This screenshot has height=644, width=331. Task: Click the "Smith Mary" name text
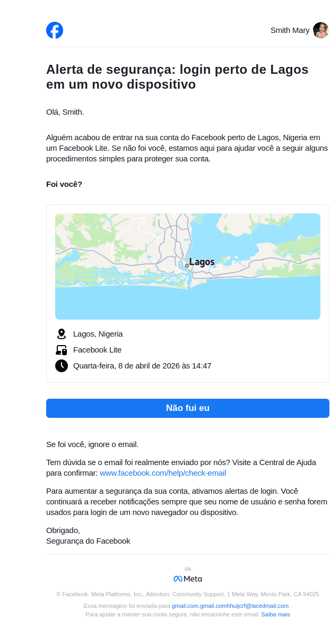pyautogui.click(x=290, y=30)
